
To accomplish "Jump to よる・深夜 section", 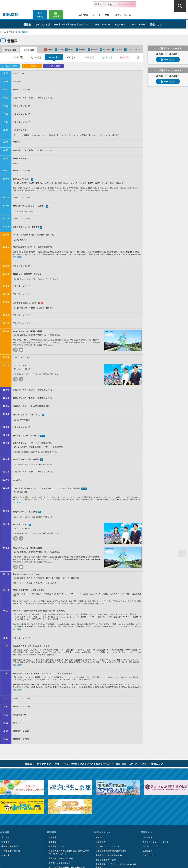I will click(53, 66).
